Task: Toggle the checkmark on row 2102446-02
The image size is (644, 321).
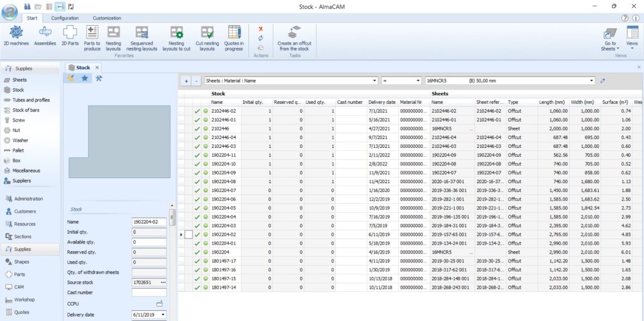Action: [x=197, y=111]
